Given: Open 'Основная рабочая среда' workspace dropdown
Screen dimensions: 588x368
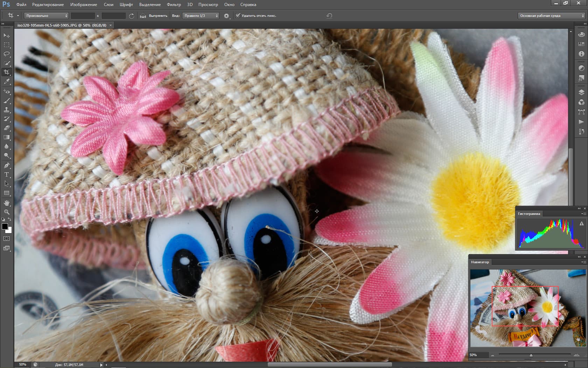Looking at the screenshot, I should tap(552, 16).
